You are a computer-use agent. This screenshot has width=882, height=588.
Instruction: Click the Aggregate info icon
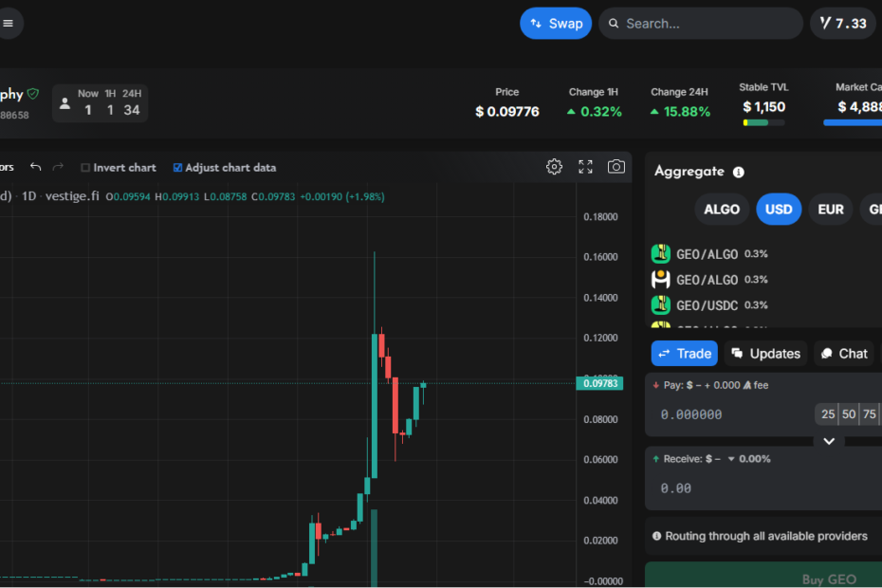(x=739, y=173)
